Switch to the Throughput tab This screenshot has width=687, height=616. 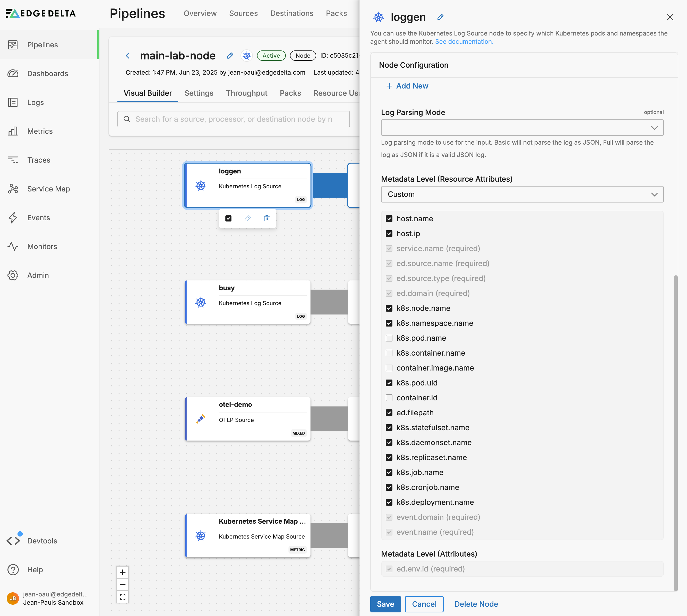[247, 93]
